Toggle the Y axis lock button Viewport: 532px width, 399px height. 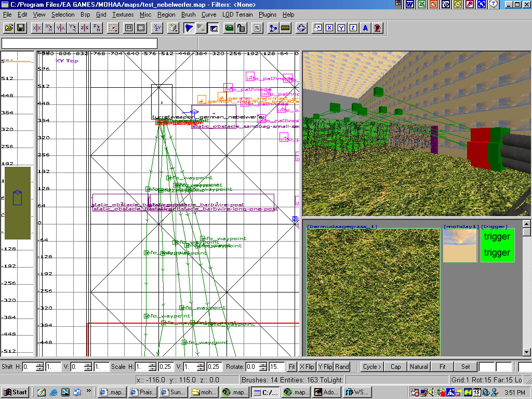341,28
